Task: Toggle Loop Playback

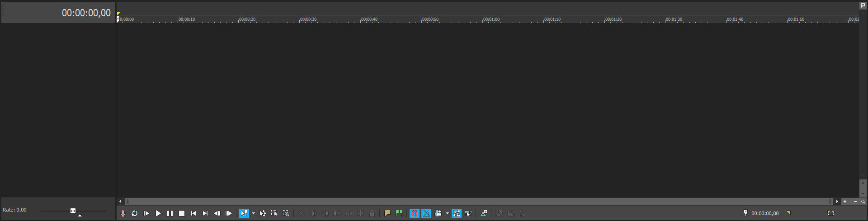Action: (x=135, y=213)
